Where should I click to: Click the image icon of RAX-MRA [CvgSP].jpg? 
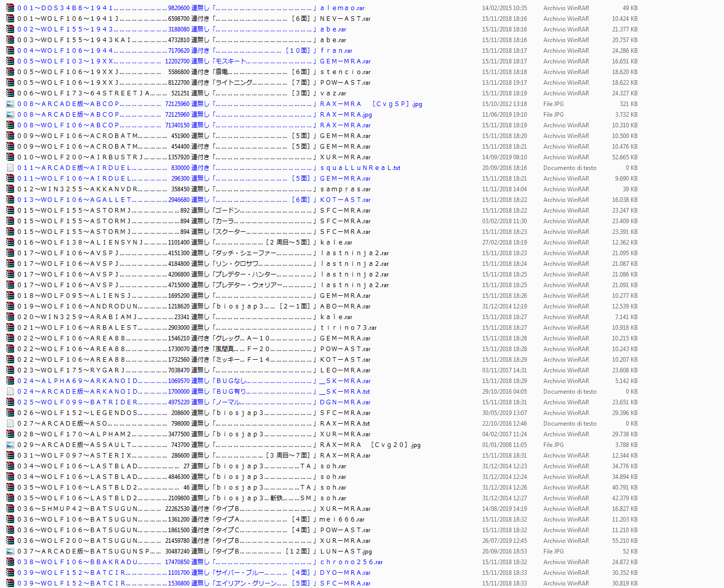pyautogui.click(x=10, y=104)
